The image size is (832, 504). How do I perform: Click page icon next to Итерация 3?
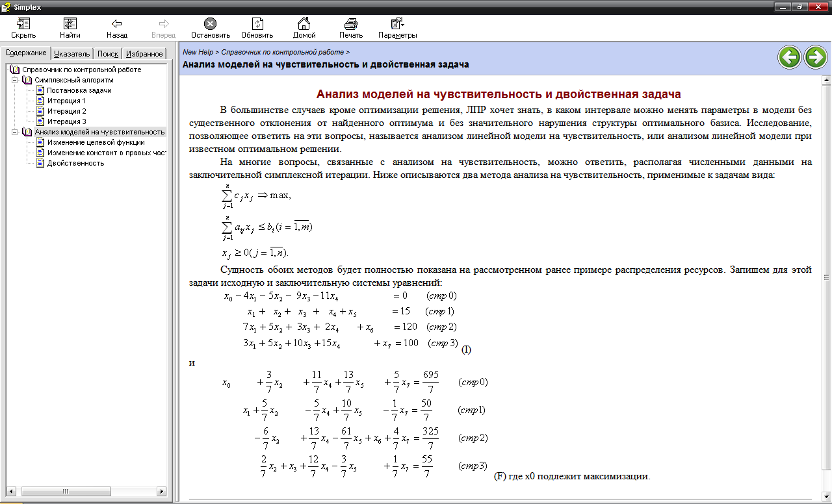(40, 121)
